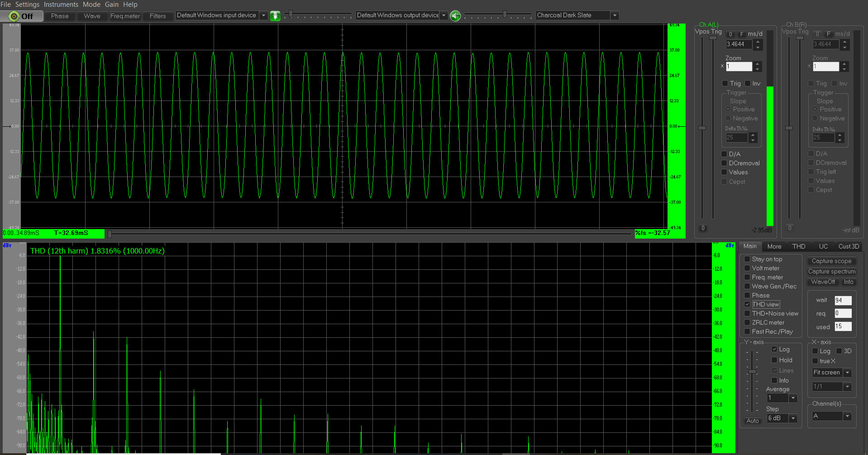
Task: Click the req. value field
Action: [x=843, y=313]
